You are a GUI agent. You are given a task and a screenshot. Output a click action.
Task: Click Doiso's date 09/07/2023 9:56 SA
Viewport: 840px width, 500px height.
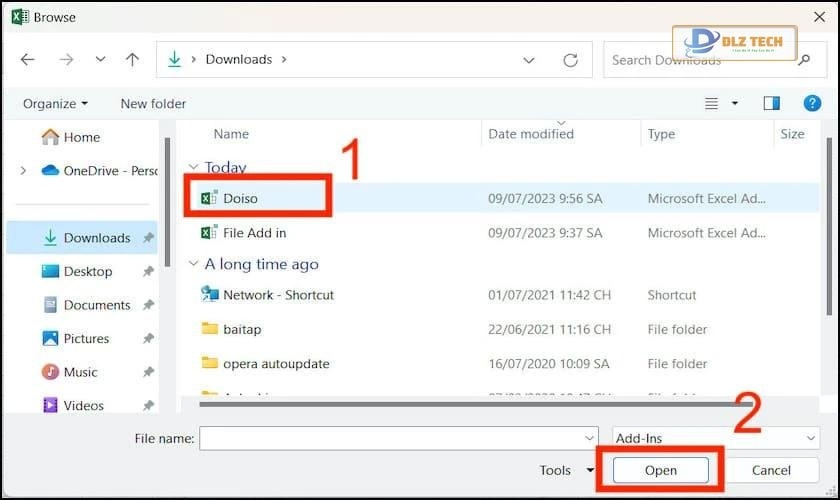545,198
